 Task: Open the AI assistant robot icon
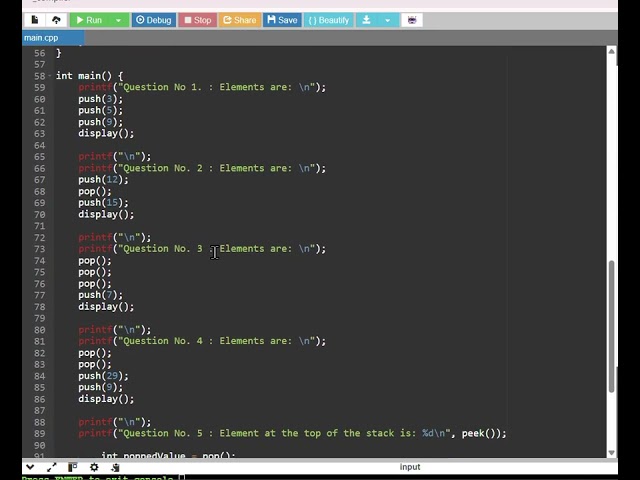tap(412, 20)
